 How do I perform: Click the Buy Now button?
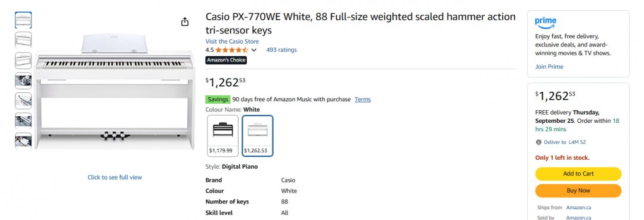click(578, 190)
